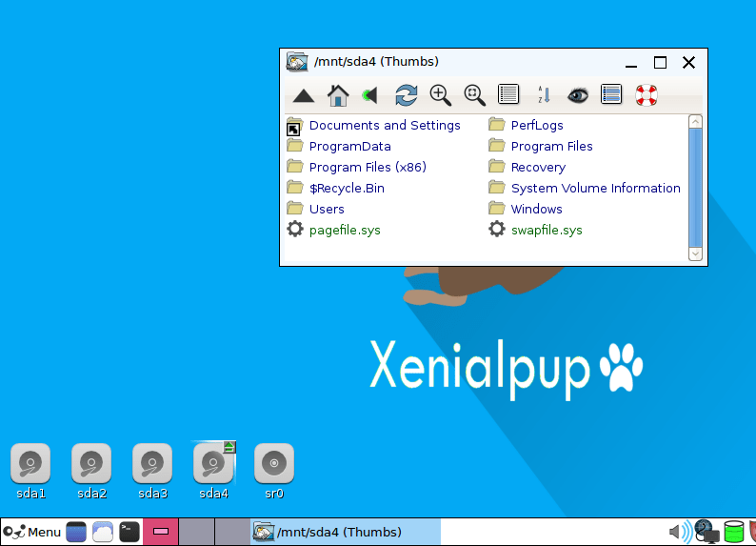
Task: Click the vertical scrollbar thumb
Action: (695, 188)
